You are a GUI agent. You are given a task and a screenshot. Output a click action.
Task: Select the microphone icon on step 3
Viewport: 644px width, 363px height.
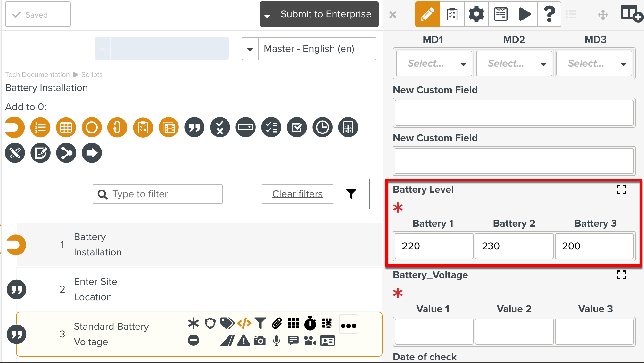point(276,341)
